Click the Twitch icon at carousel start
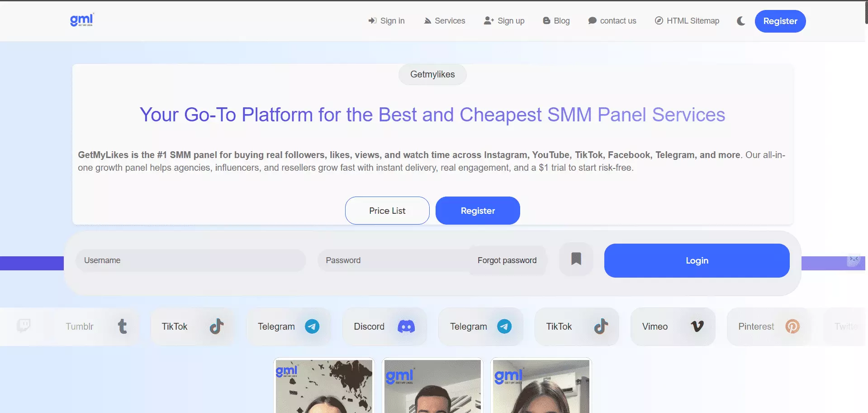 click(x=24, y=326)
